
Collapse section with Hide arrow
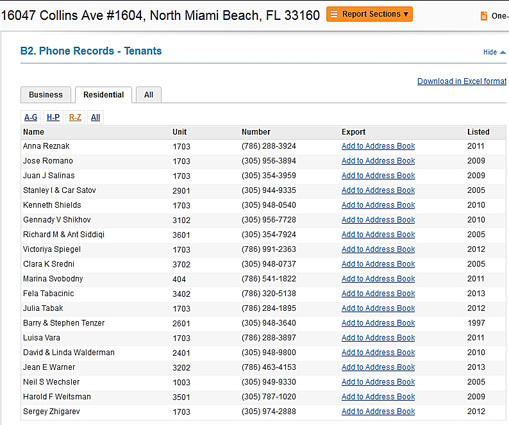pyautogui.click(x=495, y=52)
